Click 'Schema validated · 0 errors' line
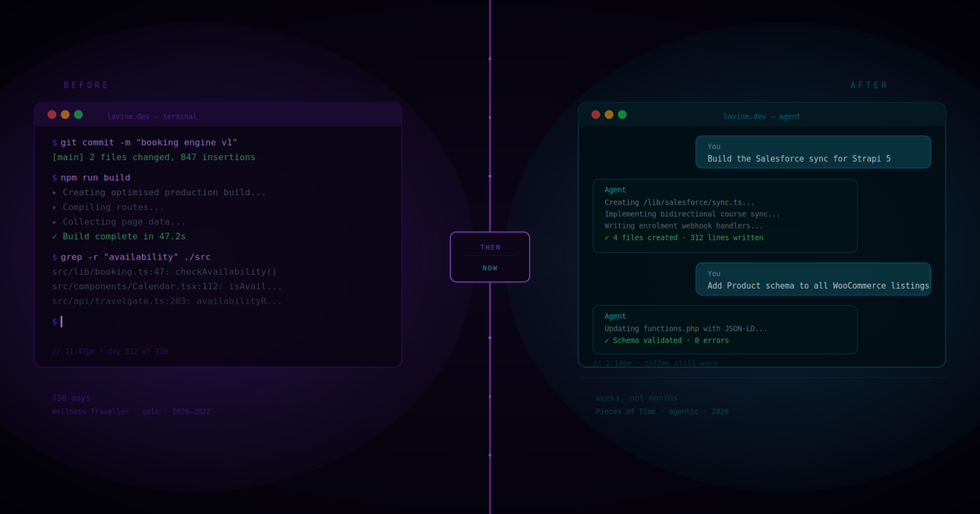 tap(667, 341)
